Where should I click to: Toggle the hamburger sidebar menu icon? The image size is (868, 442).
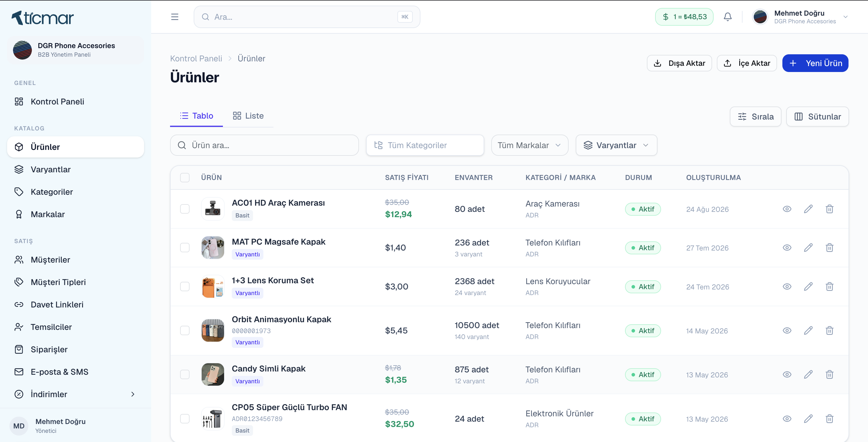point(174,17)
